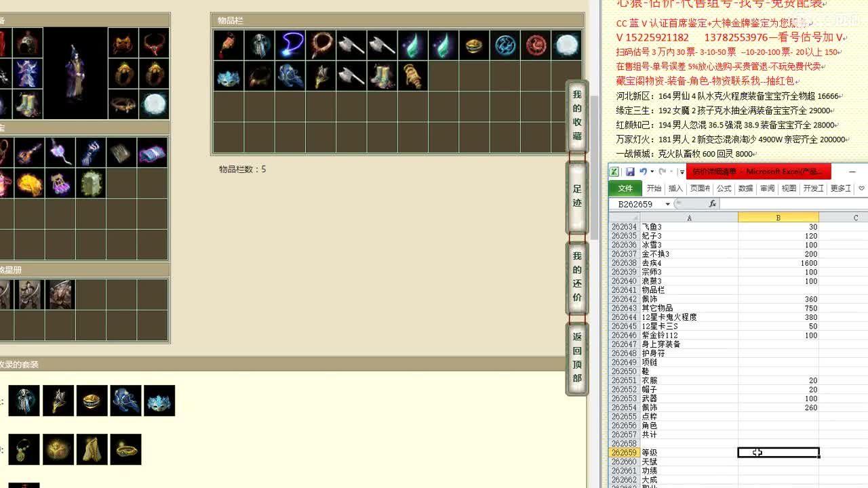Click the blue dragon medallion item in 物品栏
This screenshot has width=868, height=488.
[505, 45]
